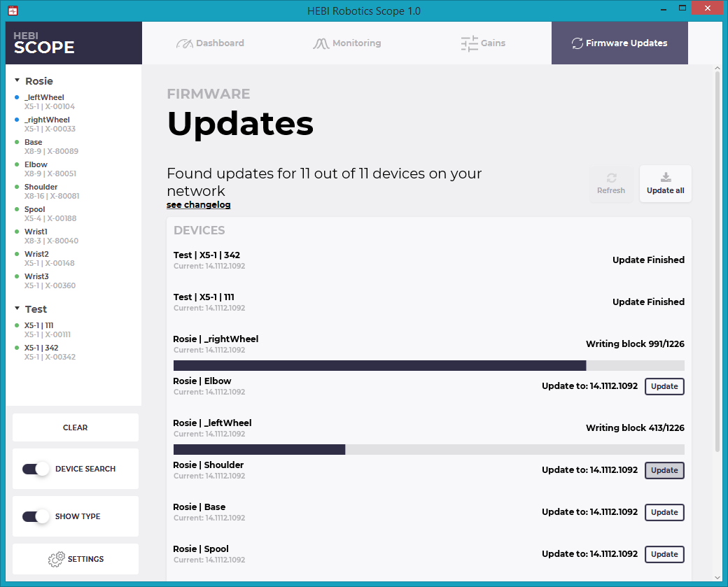Click the grayed-out Refresh icon

[x=611, y=177]
